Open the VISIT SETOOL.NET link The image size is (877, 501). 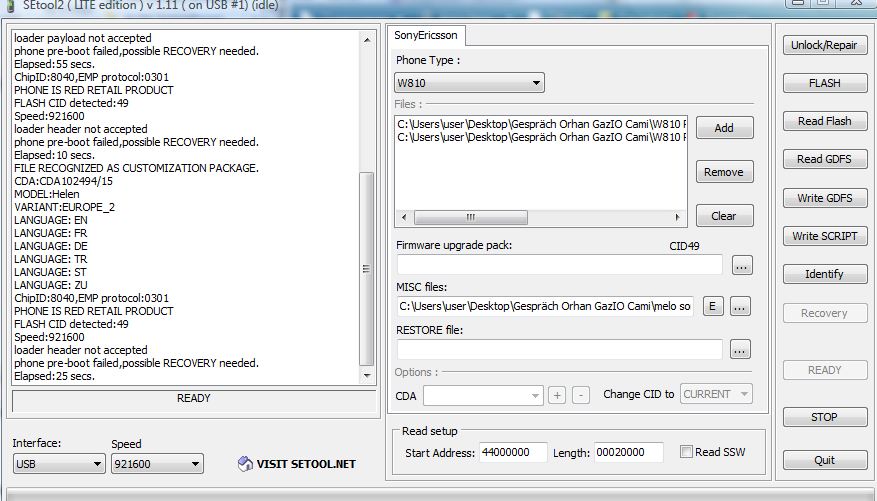click(x=306, y=464)
